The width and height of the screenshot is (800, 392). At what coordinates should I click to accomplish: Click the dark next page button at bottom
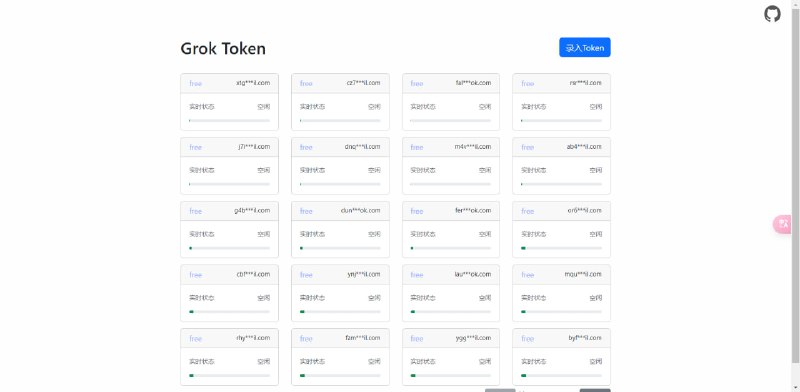tap(595, 390)
